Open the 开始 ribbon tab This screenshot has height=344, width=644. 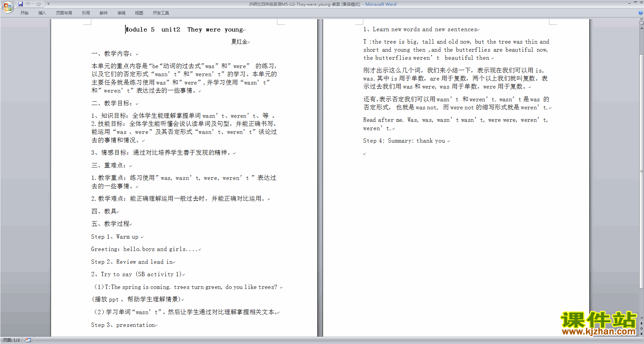pos(24,13)
